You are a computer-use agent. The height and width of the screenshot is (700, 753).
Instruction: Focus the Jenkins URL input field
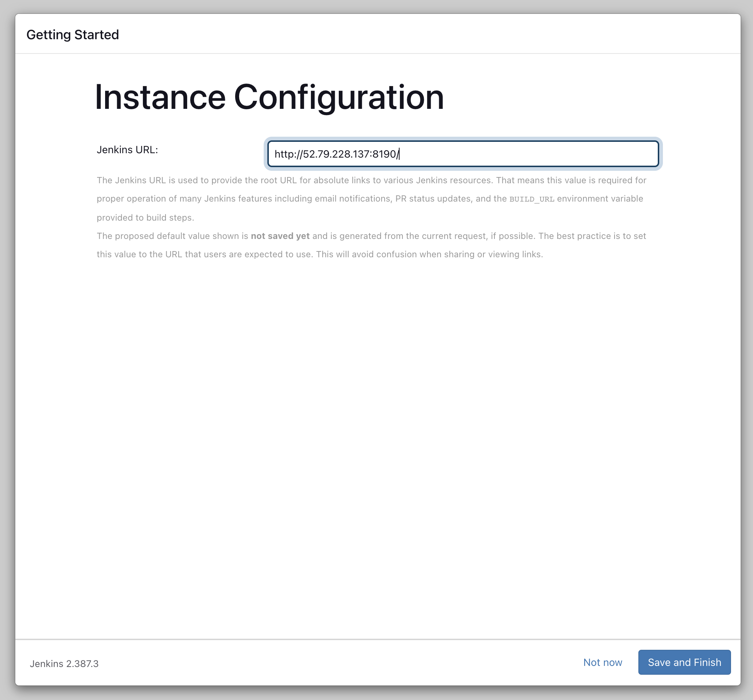[x=463, y=154]
